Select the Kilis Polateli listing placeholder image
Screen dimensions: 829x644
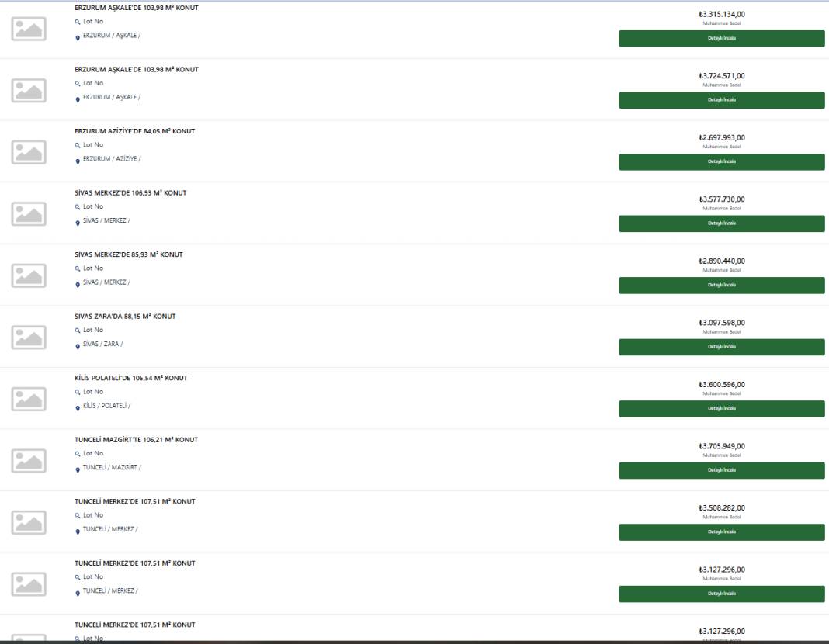click(x=29, y=399)
